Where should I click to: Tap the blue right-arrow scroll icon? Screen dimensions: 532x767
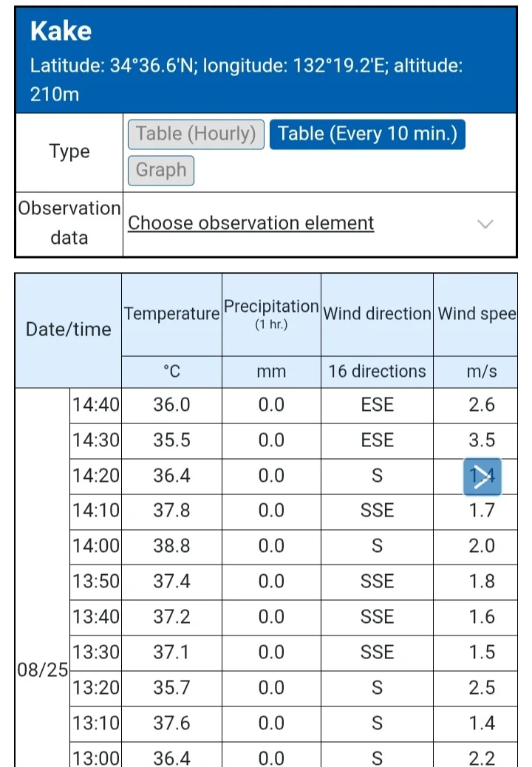[482, 477]
